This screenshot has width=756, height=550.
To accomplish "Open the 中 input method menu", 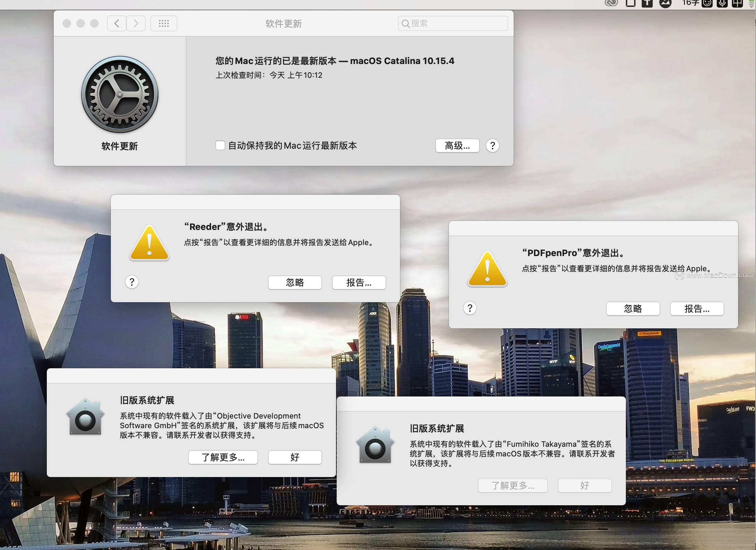I will pos(737,3).
